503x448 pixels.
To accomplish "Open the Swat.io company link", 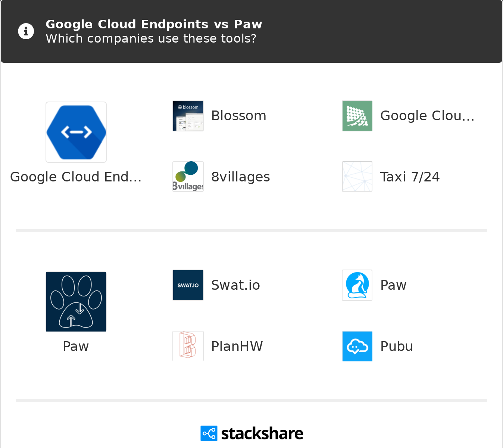I will click(x=235, y=285).
